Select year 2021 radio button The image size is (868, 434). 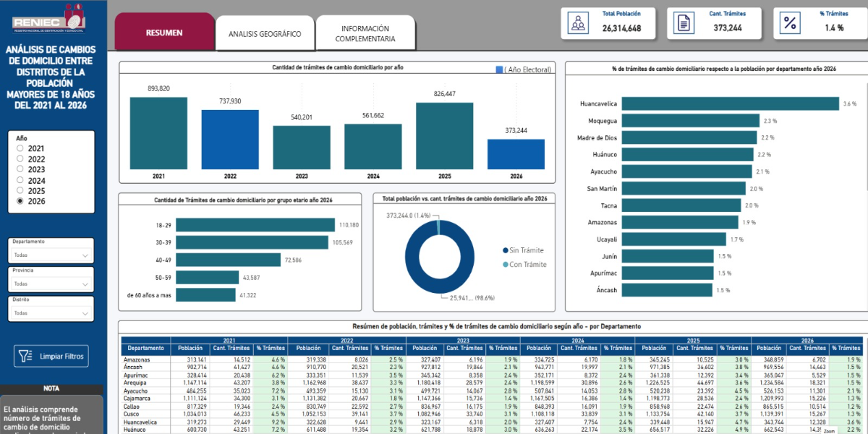[x=20, y=148]
